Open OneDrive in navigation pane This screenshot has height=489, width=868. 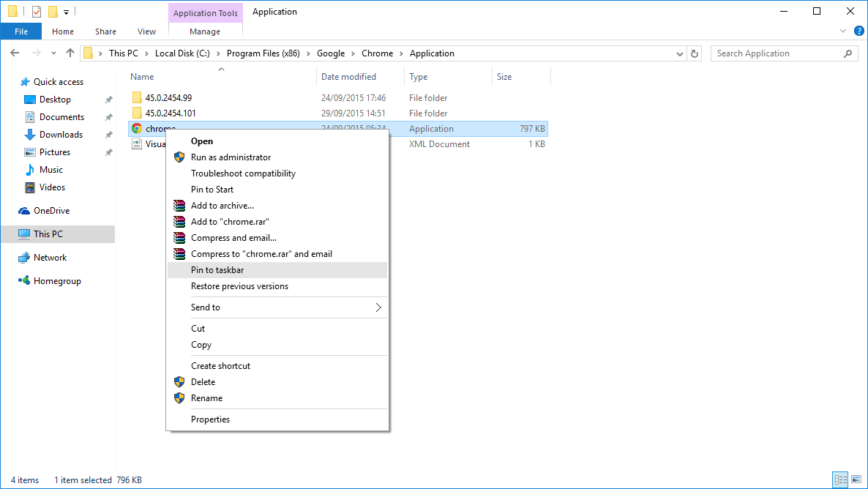(x=51, y=211)
